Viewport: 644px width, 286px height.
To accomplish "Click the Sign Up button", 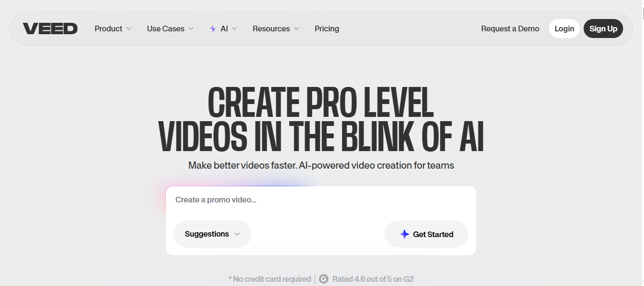I will [x=603, y=29].
